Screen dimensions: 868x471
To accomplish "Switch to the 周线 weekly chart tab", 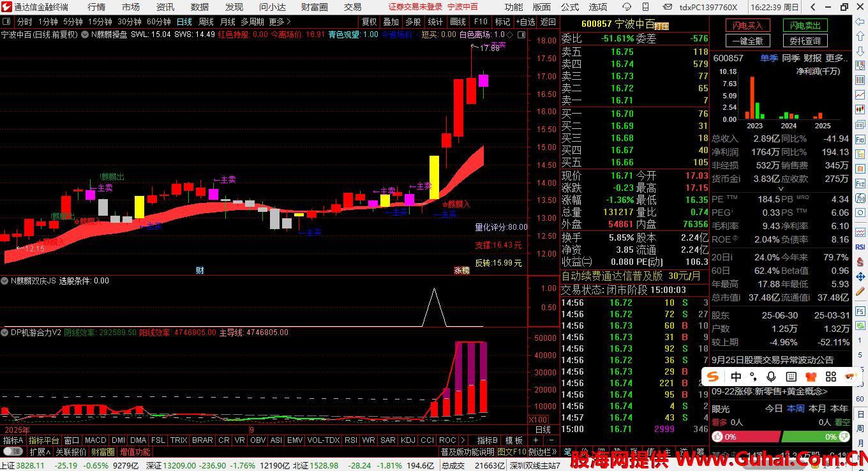I will pyautogui.click(x=206, y=22).
